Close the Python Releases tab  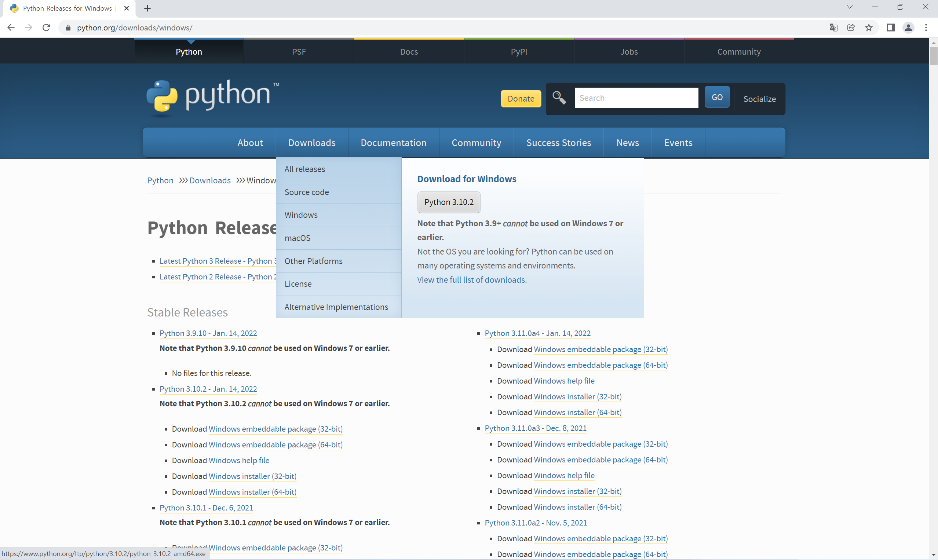click(x=127, y=8)
